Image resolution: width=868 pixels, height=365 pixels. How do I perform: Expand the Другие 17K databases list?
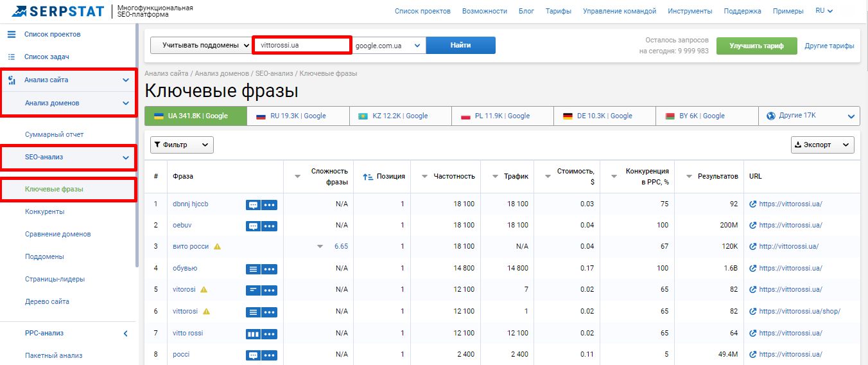[x=852, y=116]
